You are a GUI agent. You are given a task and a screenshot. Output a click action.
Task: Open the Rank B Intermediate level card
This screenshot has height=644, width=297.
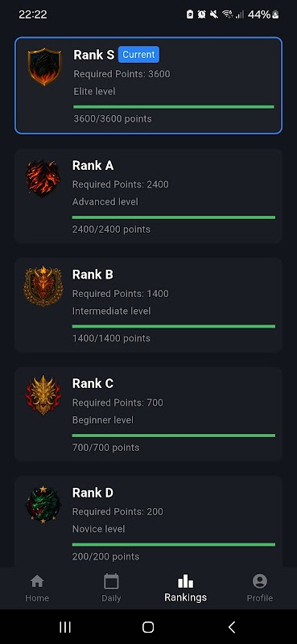(x=148, y=305)
